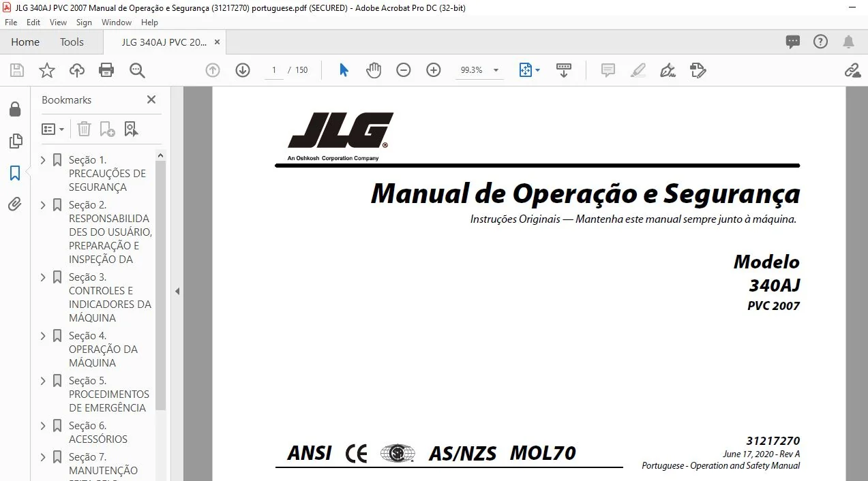Collapse the navigation pane with the arrow

click(177, 291)
